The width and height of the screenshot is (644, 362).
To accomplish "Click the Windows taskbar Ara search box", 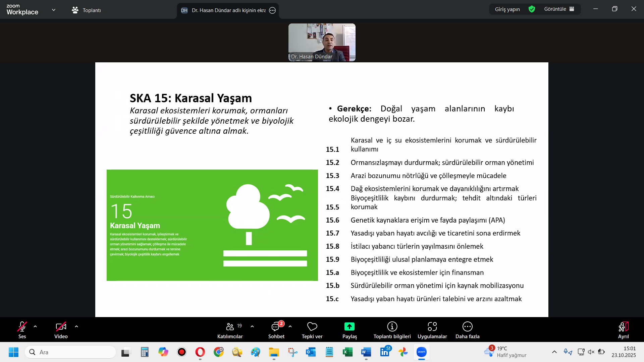I will click(70, 352).
